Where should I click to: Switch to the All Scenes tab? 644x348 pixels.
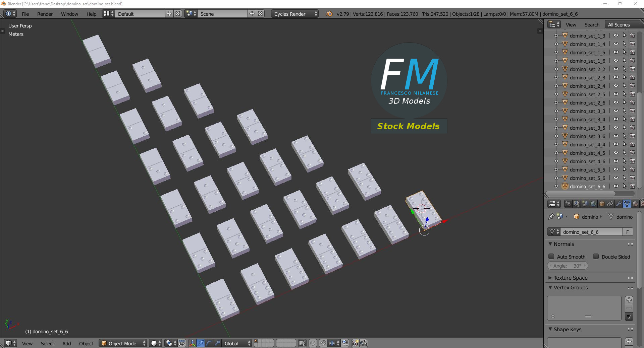(x=619, y=24)
